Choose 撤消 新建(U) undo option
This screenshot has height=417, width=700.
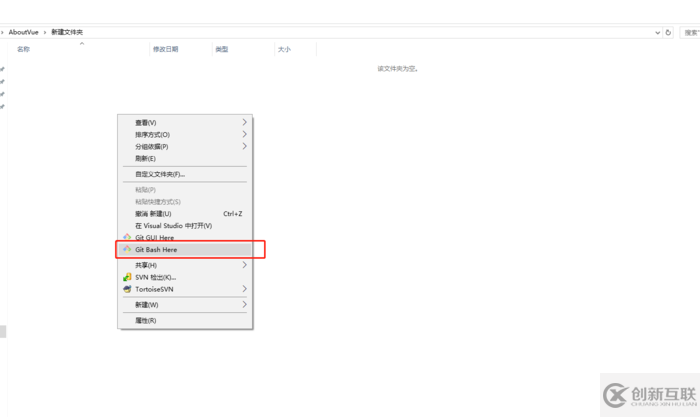185,214
